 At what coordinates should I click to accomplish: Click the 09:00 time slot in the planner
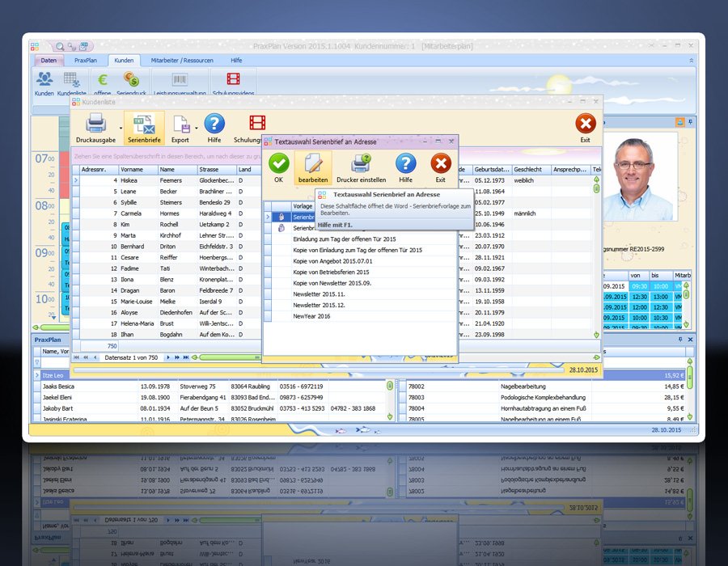[45, 253]
